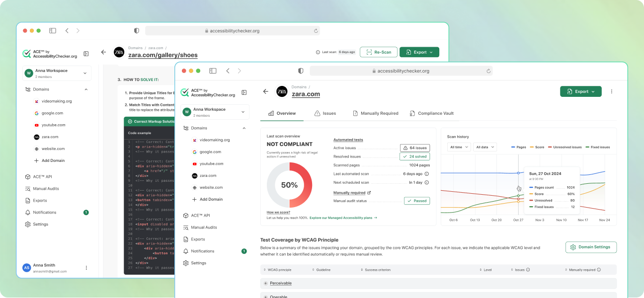Open ACE API in front window sidebar

pyautogui.click(x=196, y=215)
